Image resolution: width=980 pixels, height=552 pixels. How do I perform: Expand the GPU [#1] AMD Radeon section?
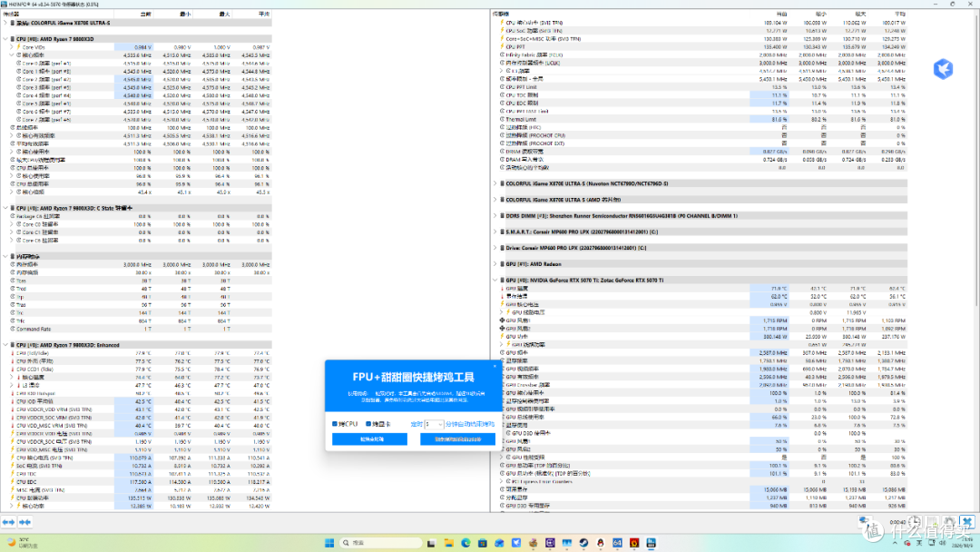[495, 264]
